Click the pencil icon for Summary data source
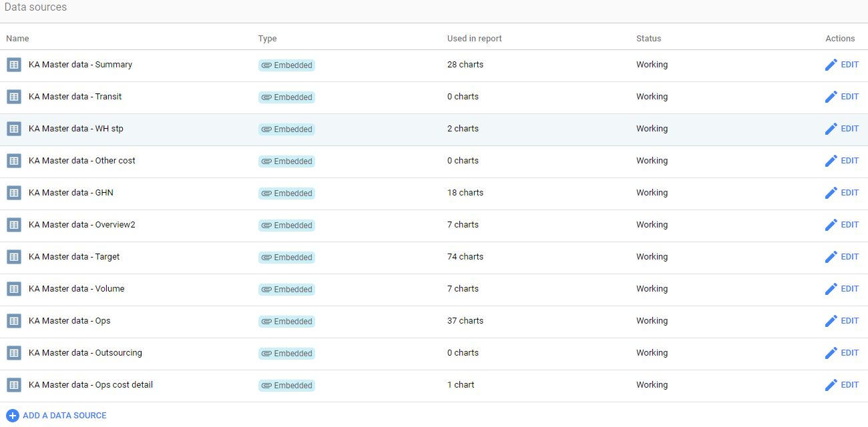The height and width of the screenshot is (427, 868). (831, 65)
